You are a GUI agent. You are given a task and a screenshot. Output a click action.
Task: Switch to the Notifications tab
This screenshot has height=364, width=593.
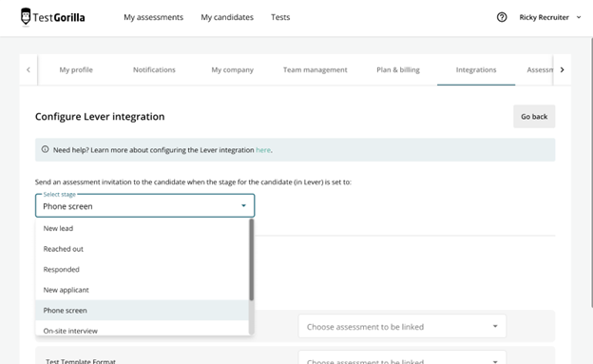click(154, 69)
